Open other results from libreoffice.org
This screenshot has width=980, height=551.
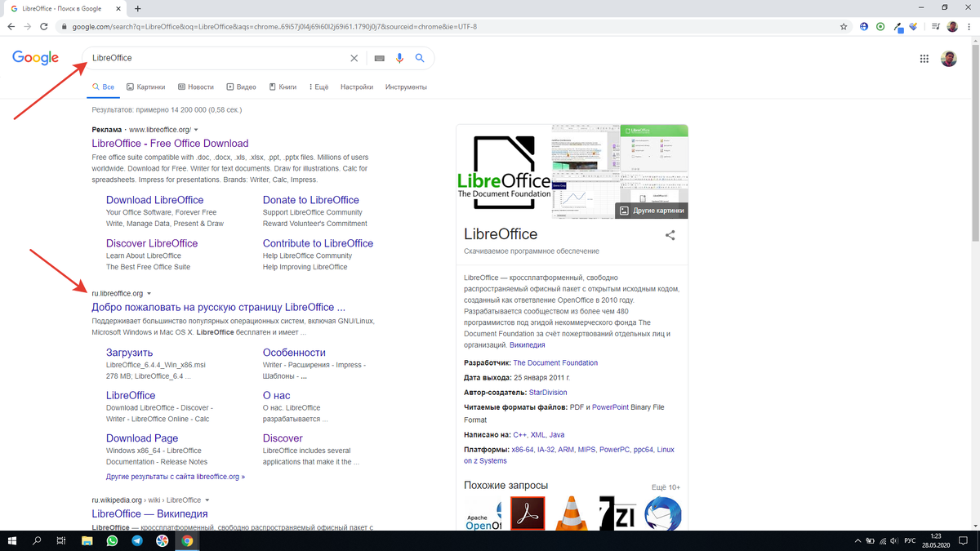(x=176, y=476)
